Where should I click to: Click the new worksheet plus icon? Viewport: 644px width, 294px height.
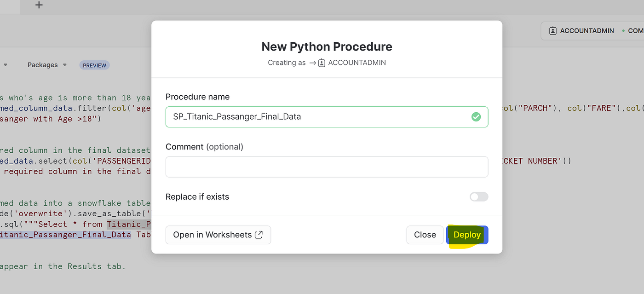pos(39,6)
